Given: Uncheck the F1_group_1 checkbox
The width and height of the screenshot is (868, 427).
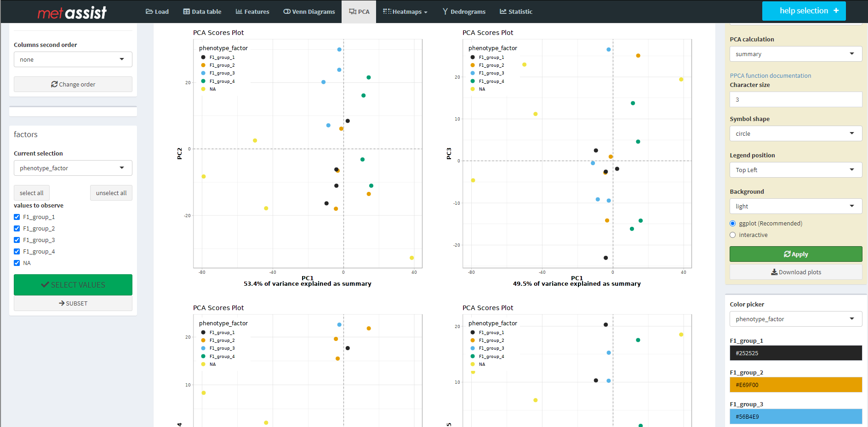Looking at the screenshot, I should coord(17,217).
